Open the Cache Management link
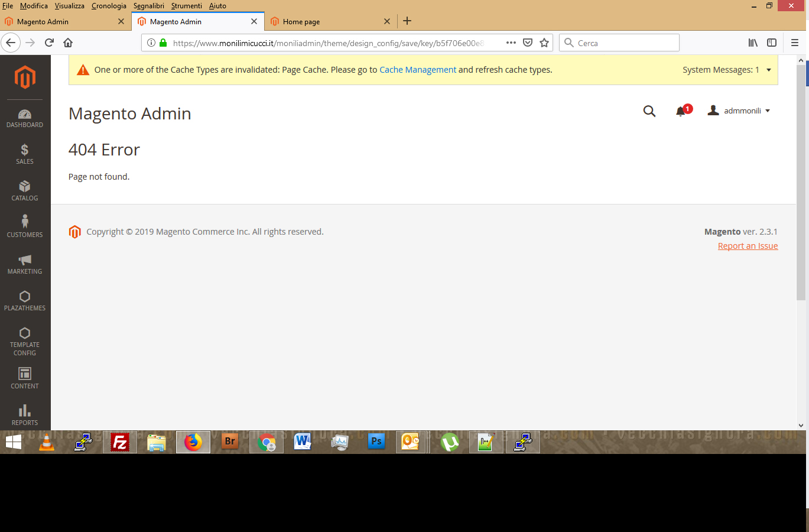 (x=418, y=69)
